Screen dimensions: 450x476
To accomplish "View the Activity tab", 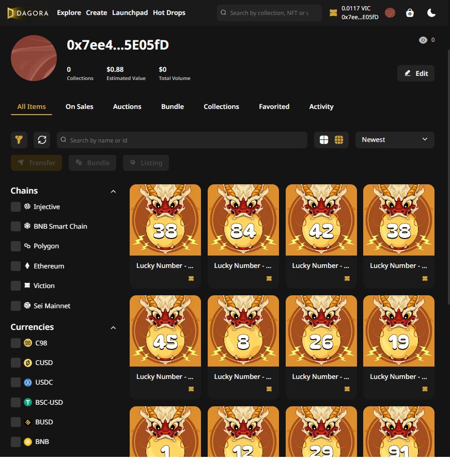I will (321, 106).
